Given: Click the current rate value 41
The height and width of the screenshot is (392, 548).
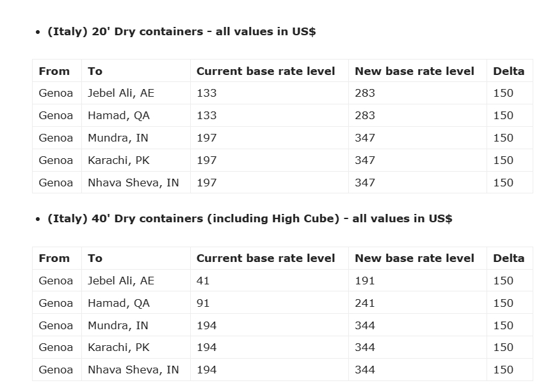Looking at the screenshot, I should 203,281.
